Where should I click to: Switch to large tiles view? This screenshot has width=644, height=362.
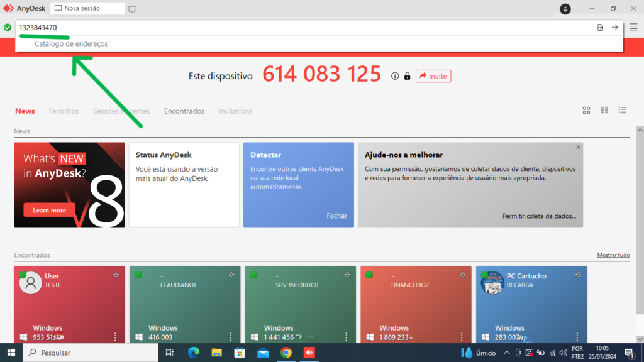pyautogui.click(x=586, y=111)
